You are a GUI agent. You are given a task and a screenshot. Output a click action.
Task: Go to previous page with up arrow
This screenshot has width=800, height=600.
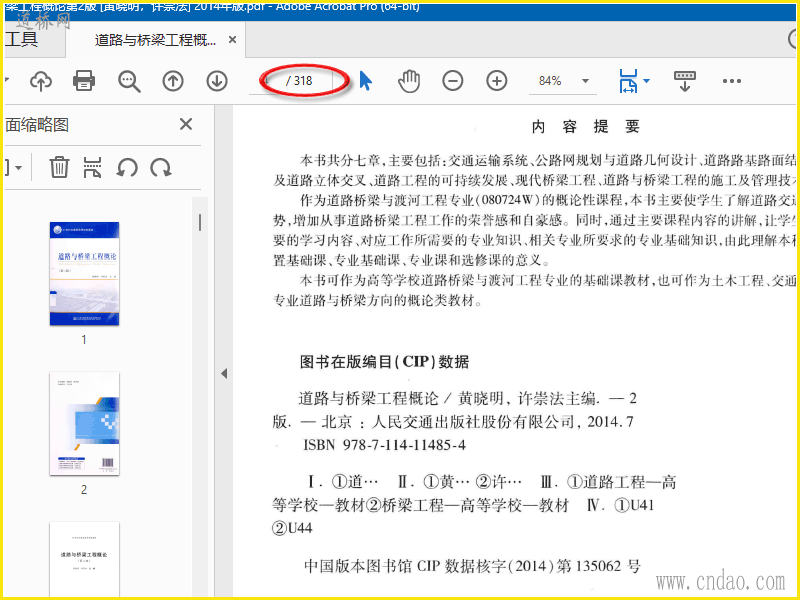pyautogui.click(x=173, y=81)
